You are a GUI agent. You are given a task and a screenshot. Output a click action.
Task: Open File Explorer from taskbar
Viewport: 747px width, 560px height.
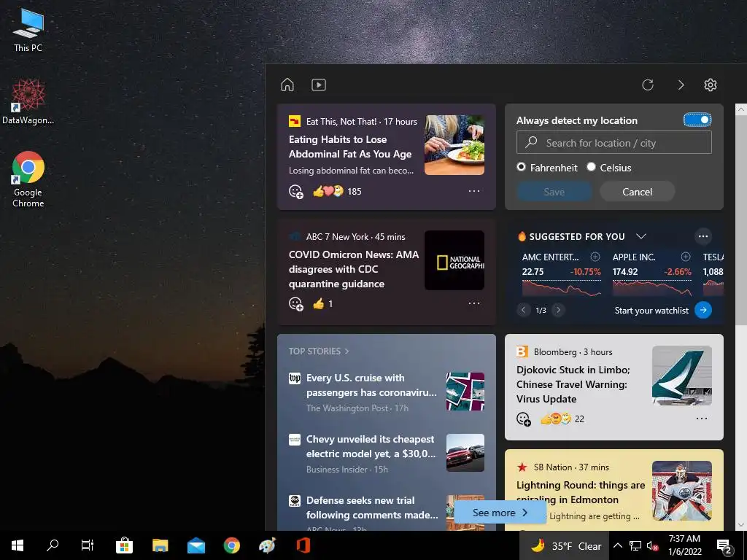coord(160,545)
